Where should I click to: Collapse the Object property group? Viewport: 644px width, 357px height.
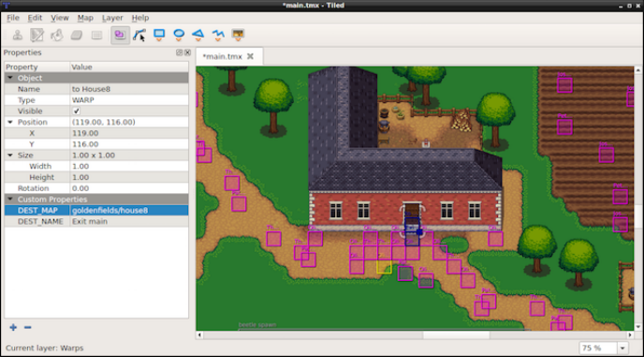tap(10, 78)
